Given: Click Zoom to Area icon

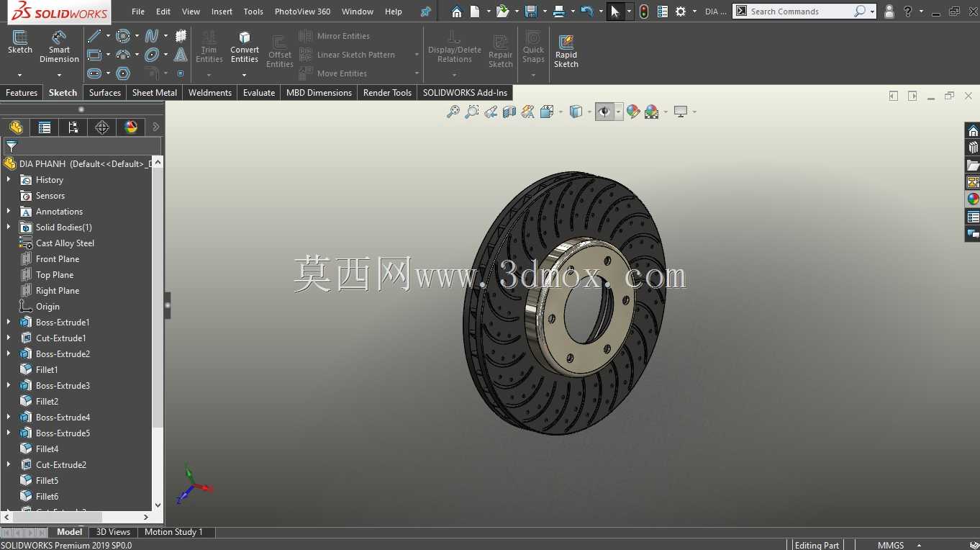Looking at the screenshot, I should coord(472,112).
